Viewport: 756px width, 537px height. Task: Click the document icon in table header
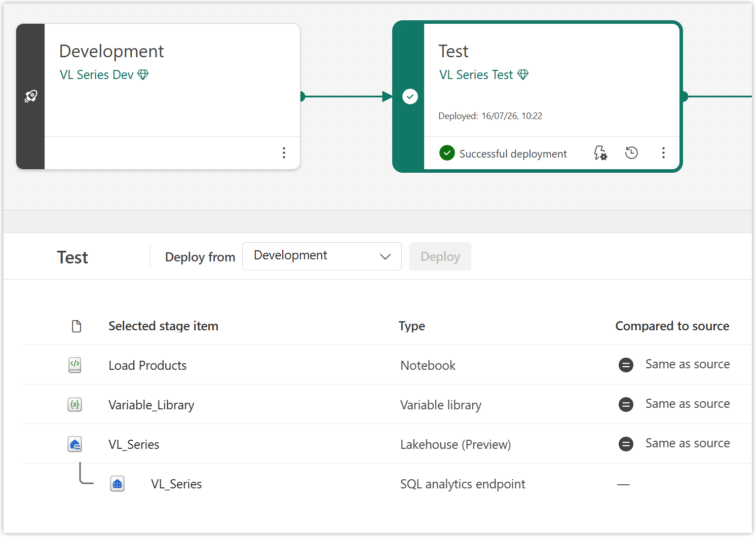coord(77,326)
